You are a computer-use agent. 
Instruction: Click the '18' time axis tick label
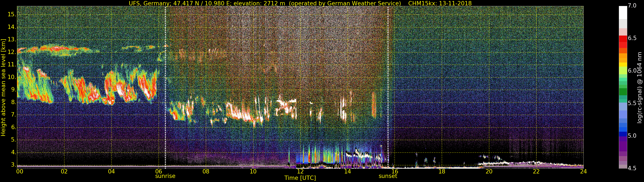442,172
